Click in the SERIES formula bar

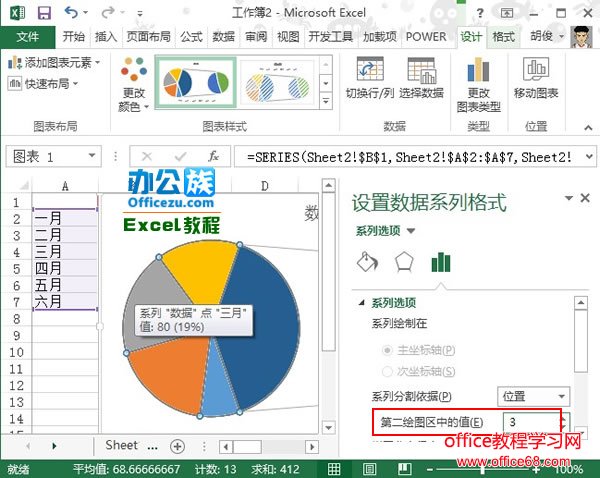[x=409, y=157]
